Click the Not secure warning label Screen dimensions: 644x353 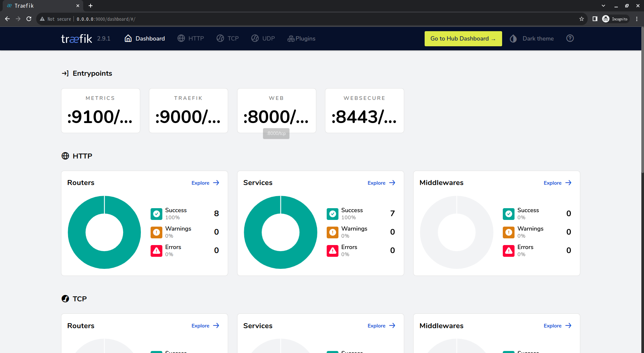tap(56, 19)
